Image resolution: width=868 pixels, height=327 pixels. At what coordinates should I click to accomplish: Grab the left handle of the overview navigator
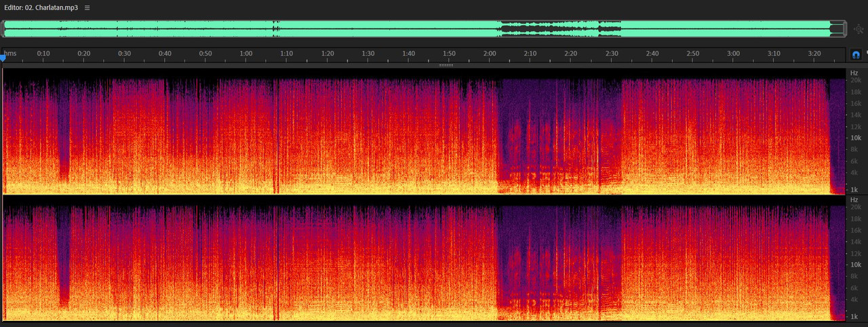pos(3,28)
